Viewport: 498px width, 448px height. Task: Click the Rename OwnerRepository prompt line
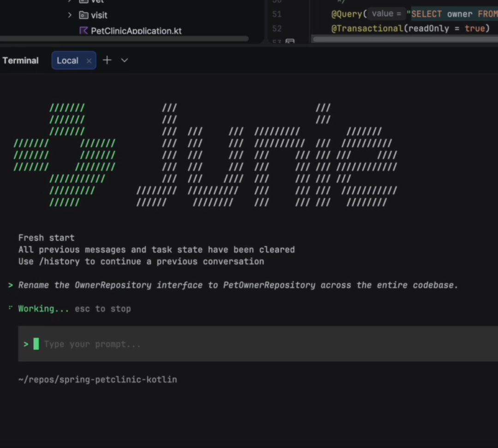[238, 285]
